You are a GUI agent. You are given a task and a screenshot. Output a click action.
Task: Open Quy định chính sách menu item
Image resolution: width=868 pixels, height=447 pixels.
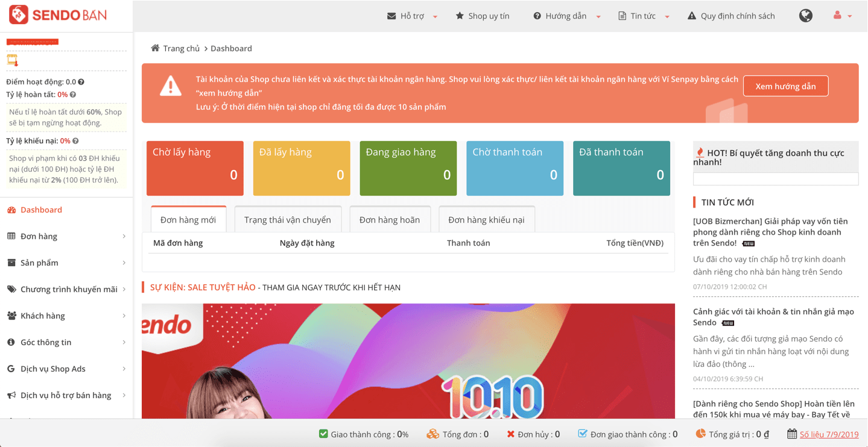[731, 16]
